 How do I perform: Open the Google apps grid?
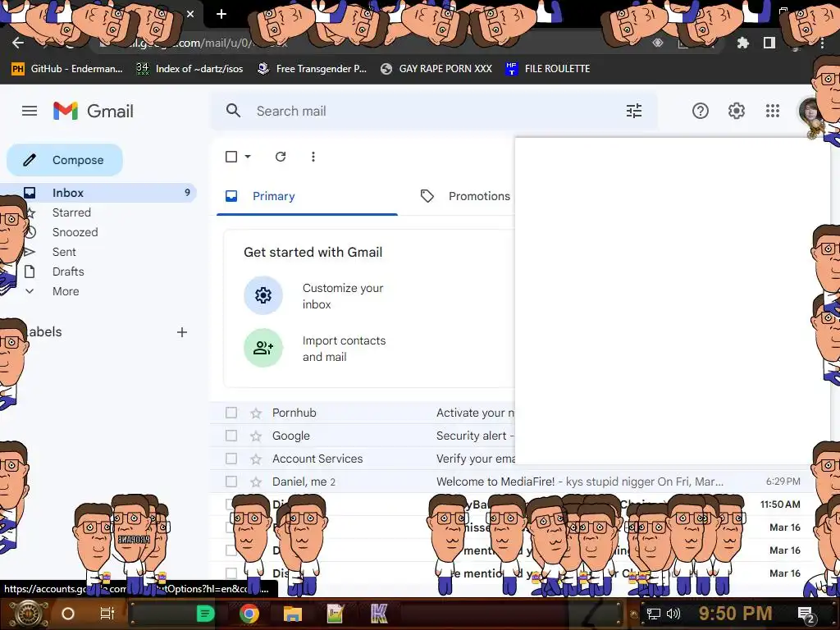773,111
